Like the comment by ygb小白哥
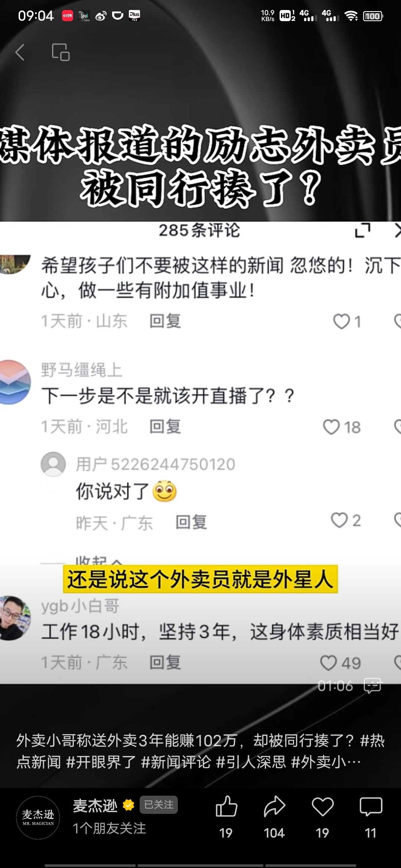Screen dimensions: 401x868 point(328,662)
